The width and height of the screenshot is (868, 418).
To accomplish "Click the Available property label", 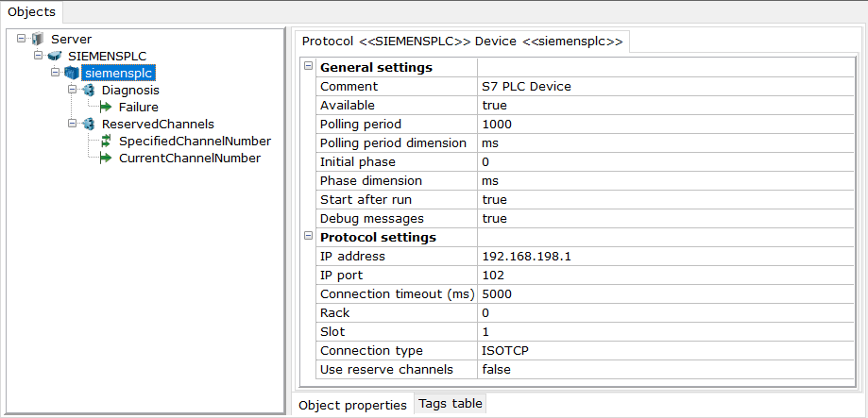I will pos(348,105).
